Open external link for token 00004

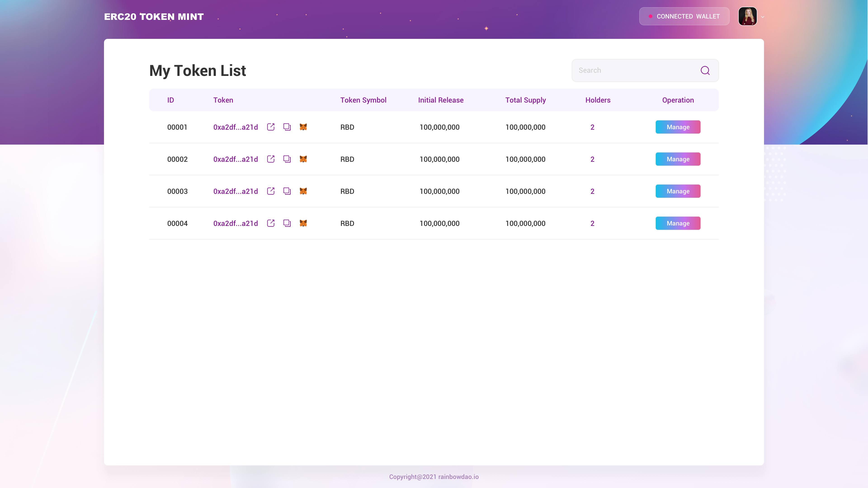tap(271, 223)
